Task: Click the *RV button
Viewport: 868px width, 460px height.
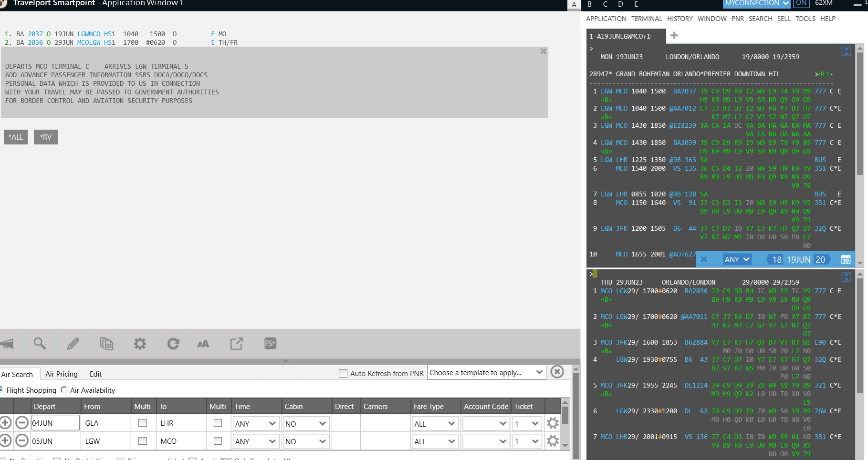Action: (x=46, y=137)
